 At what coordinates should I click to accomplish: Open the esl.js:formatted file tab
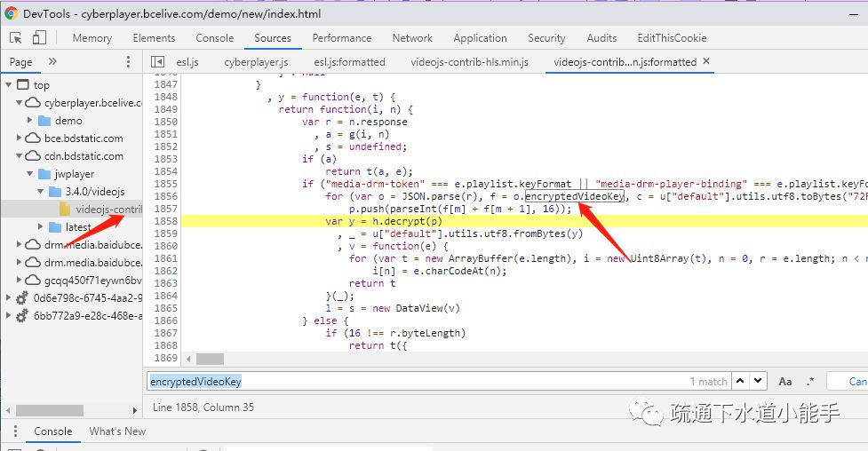click(349, 62)
